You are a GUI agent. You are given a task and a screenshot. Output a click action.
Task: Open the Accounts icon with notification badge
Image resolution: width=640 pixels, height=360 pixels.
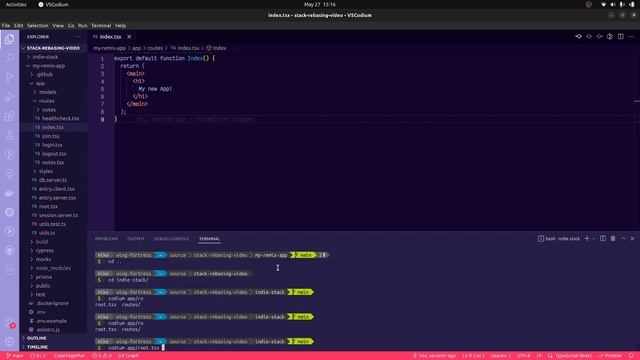pyautogui.click(x=9, y=322)
